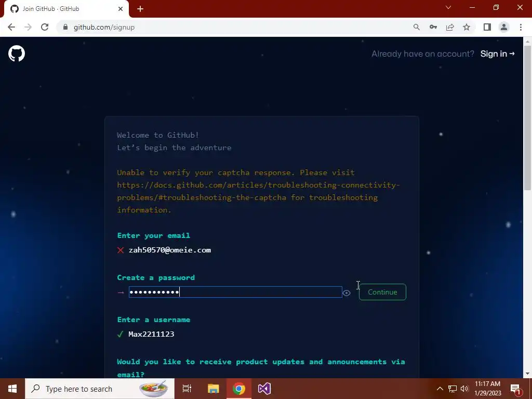Open Visual Studio from the taskbar

pos(264,389)
